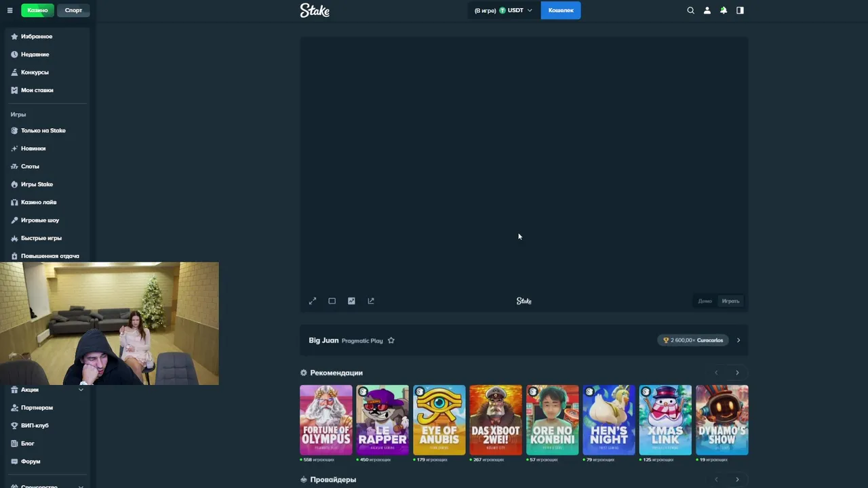The width and height of the screenshot is (868, 488).
Task: Click the Повышенная отдача icon
Action: tap(14, 256)
